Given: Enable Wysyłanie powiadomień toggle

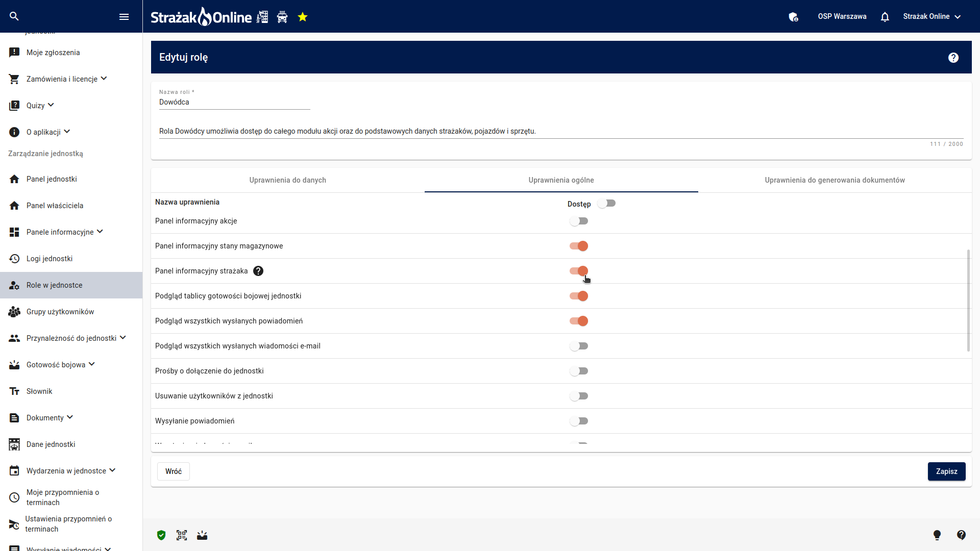Looking at the screenshot, I should point(579,421).
